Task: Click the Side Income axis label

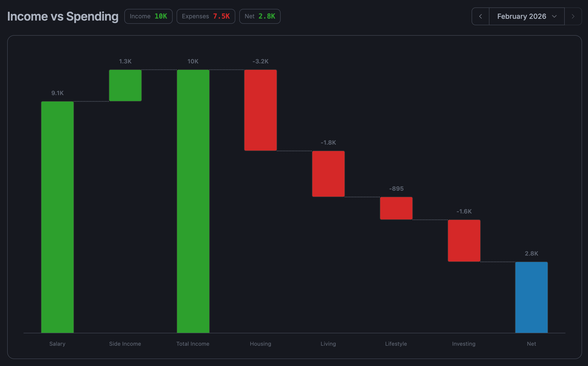Action: (125, 344)
